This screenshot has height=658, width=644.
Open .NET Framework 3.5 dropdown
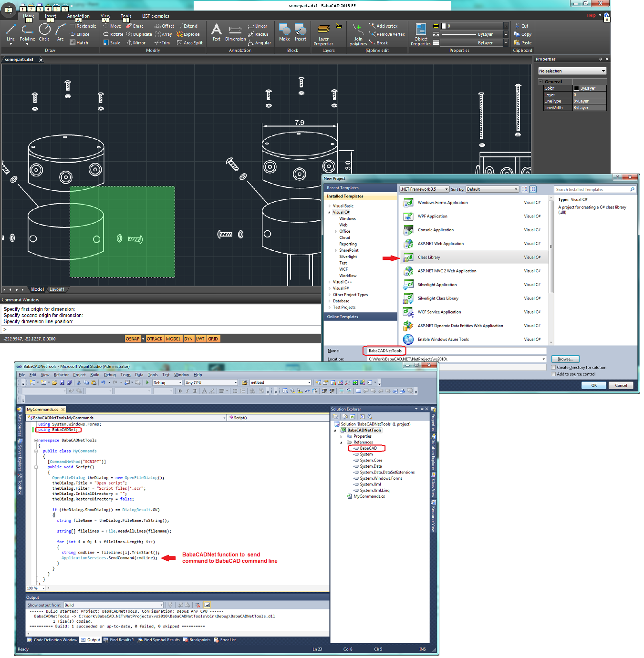click(x=424, y=189)
